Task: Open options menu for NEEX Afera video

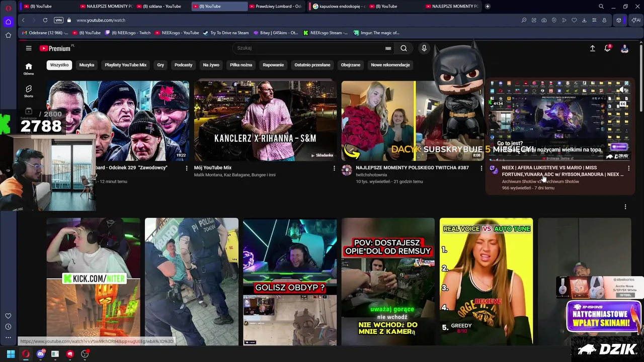Action: point(628,168)
